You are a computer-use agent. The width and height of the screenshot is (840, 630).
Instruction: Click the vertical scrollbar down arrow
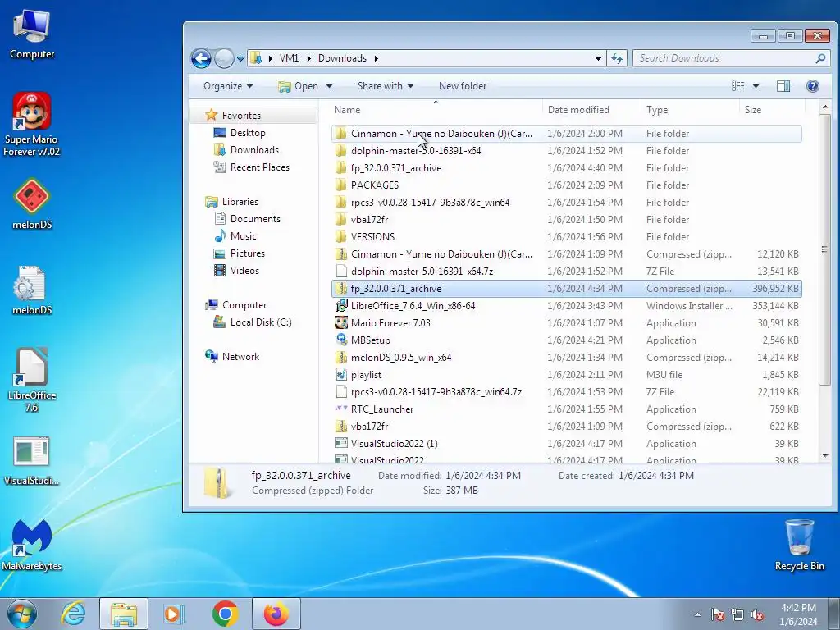(825, 456)
